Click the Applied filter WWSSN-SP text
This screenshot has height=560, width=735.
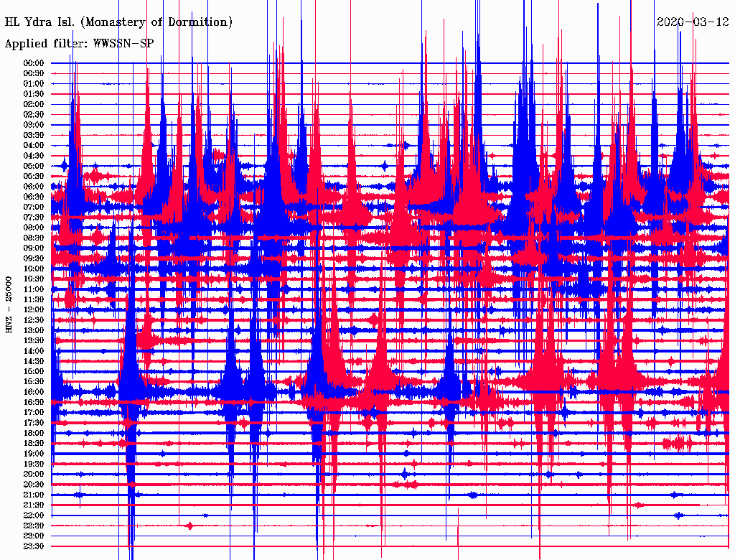click(79, 43)
